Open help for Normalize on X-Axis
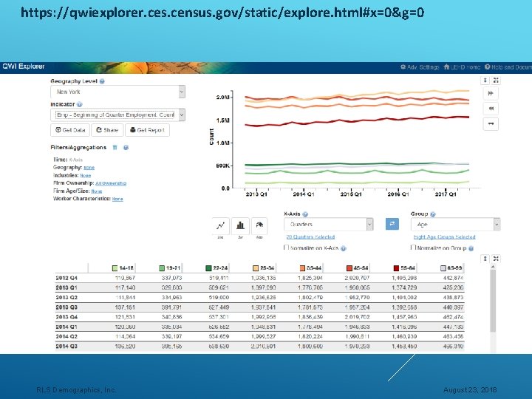 point(344,248)
